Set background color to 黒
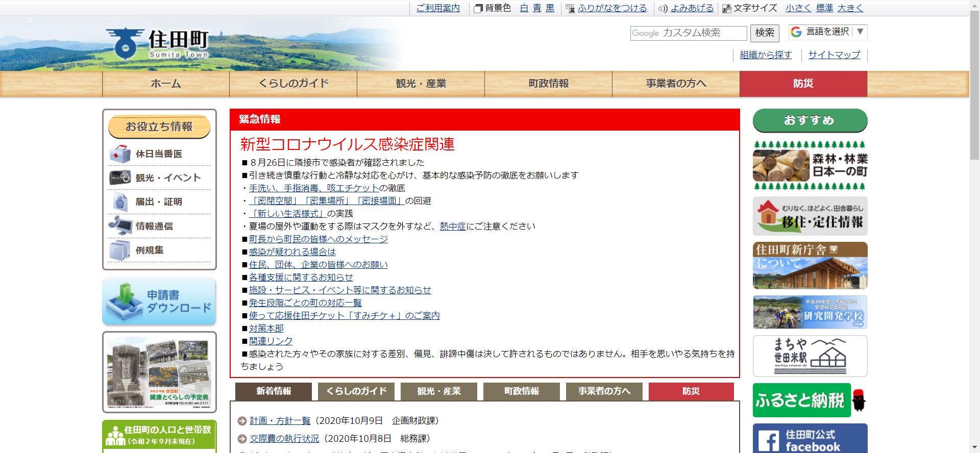 point(550,8)
